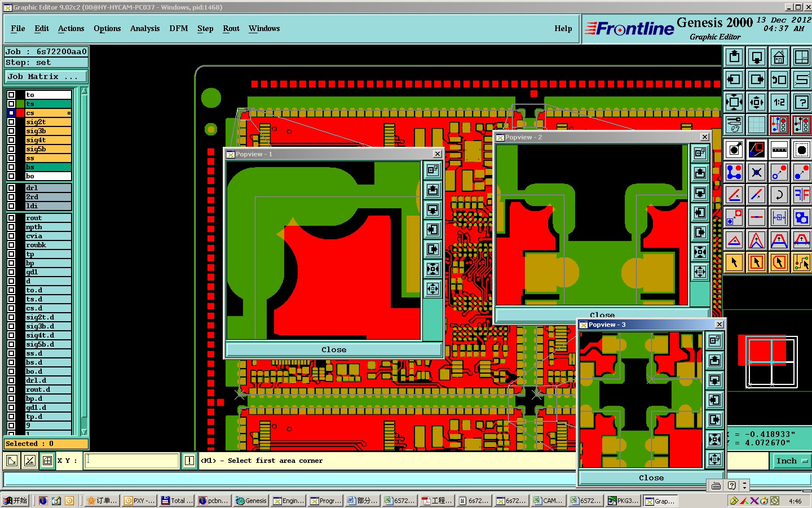
Task: Toggle the 'drl' layer checkbox
Action: (11, 188)
